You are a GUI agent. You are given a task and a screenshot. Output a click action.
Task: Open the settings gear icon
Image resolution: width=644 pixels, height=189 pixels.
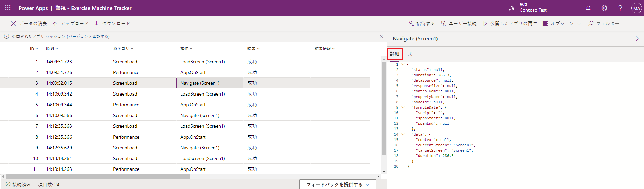pyautogui.click(x=604, y=8)
